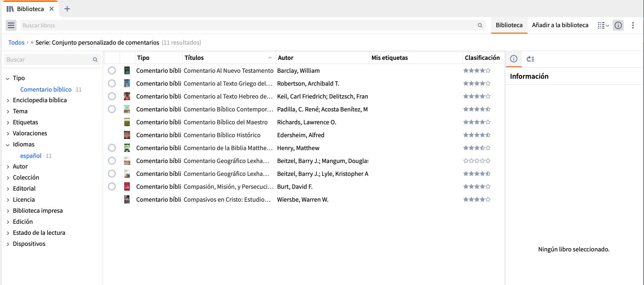Screen dimensions: 644x285
Task: Open the view layout dropdown icon
Action: coord(603,25)
